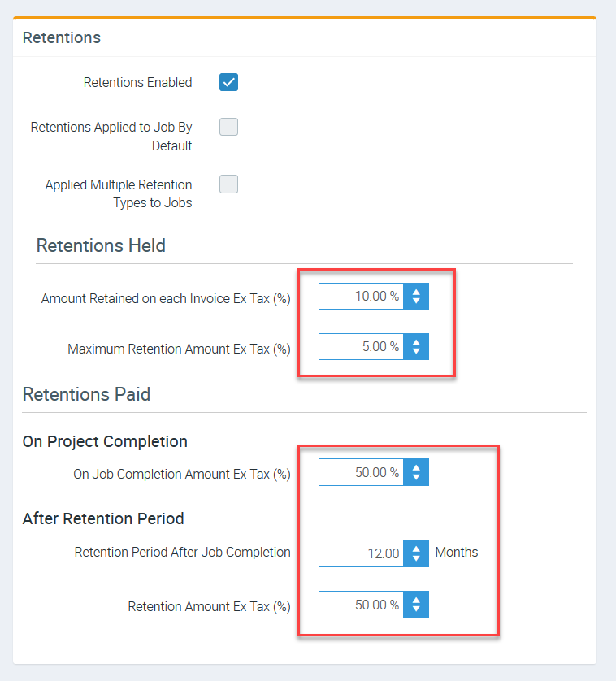Increase Maximum Retention Amount percentage
616x681 pixels.
[416, 342]
